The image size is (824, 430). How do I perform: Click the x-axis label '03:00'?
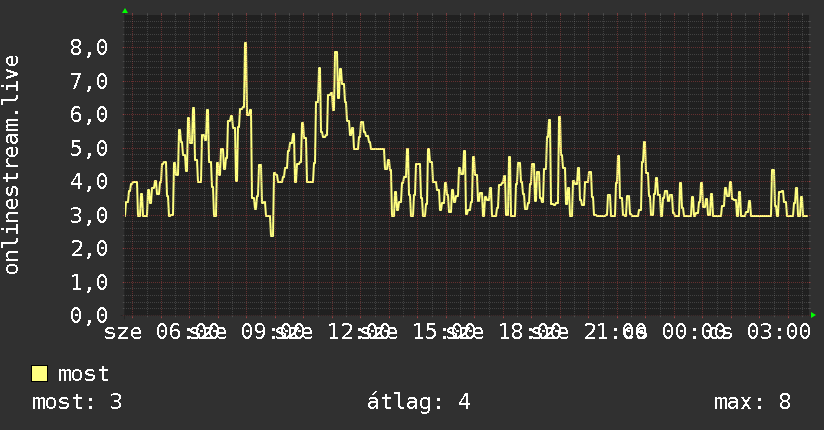click(779, 332)
